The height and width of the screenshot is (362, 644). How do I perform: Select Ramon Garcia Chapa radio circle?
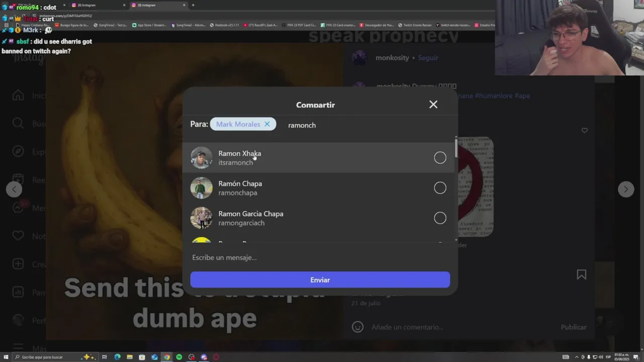tap(440, 218)
